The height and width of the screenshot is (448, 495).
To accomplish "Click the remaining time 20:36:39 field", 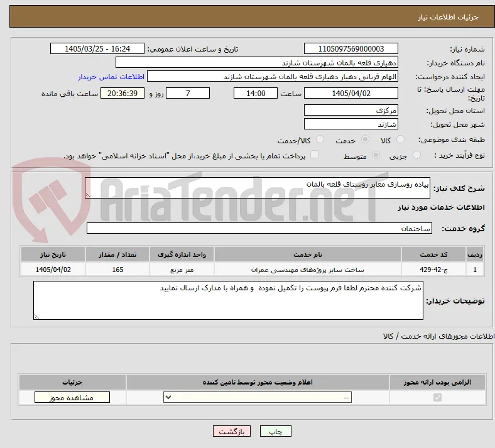I will [x=122, y=93].
